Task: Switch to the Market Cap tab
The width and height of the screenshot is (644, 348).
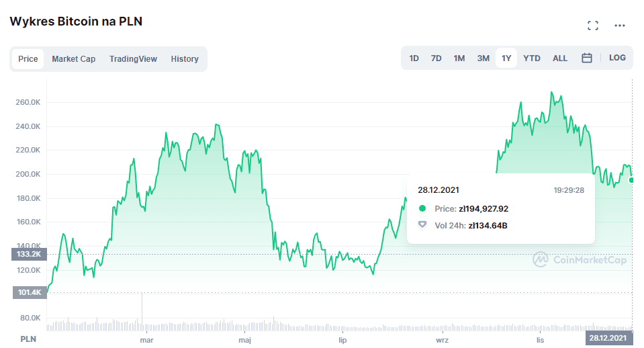Action: pos(74,59)
